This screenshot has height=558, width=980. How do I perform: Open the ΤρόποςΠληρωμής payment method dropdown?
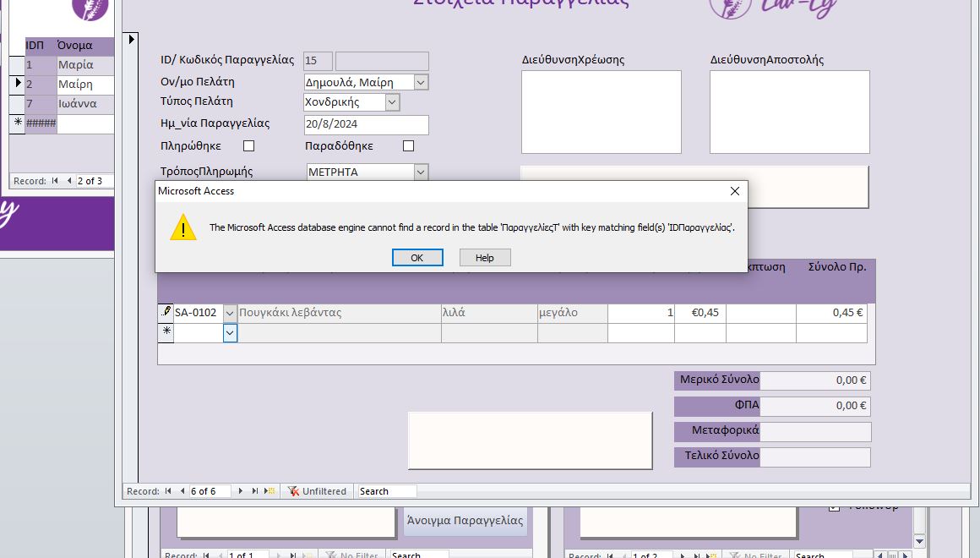(419, 172)
